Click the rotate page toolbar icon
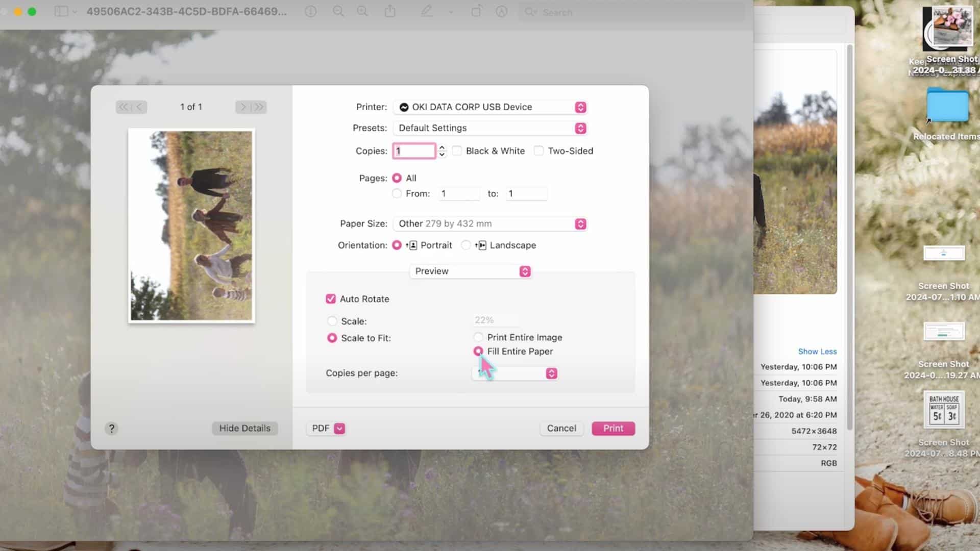Image resolution: width=980 pixels, height=551 pixels. coord(477,12)
